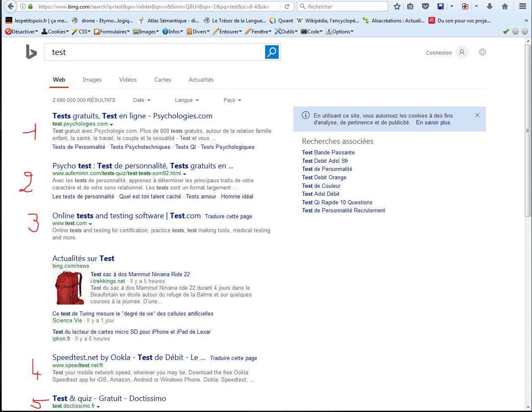
Task: Click the Pocket save icon
Action: [x=425, y=6]
